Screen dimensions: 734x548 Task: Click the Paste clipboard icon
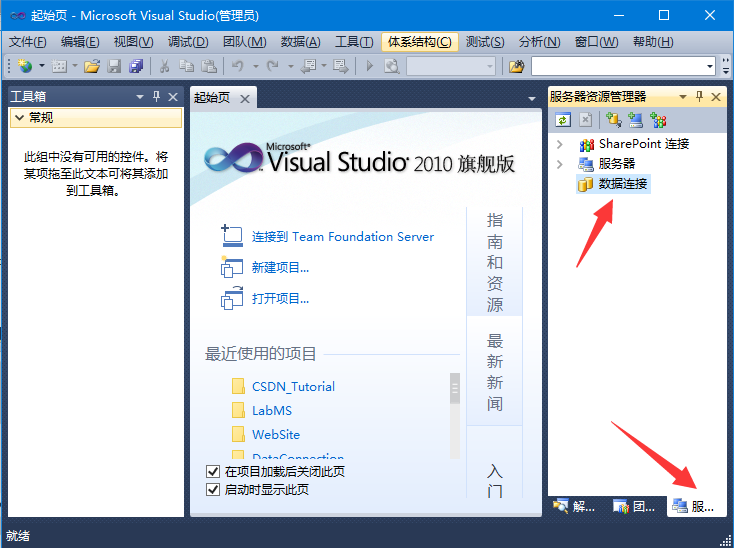[x=209, y=66]
